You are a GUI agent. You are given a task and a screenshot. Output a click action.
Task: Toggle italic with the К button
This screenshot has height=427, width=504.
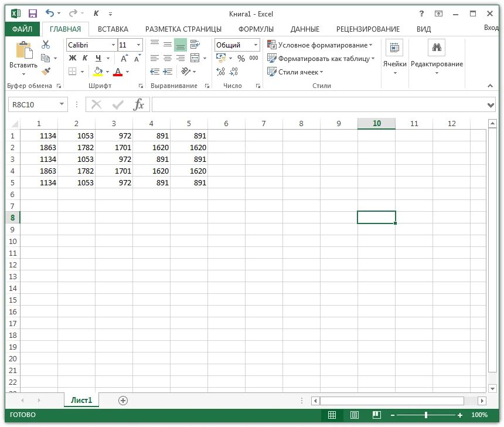[85, 58]
